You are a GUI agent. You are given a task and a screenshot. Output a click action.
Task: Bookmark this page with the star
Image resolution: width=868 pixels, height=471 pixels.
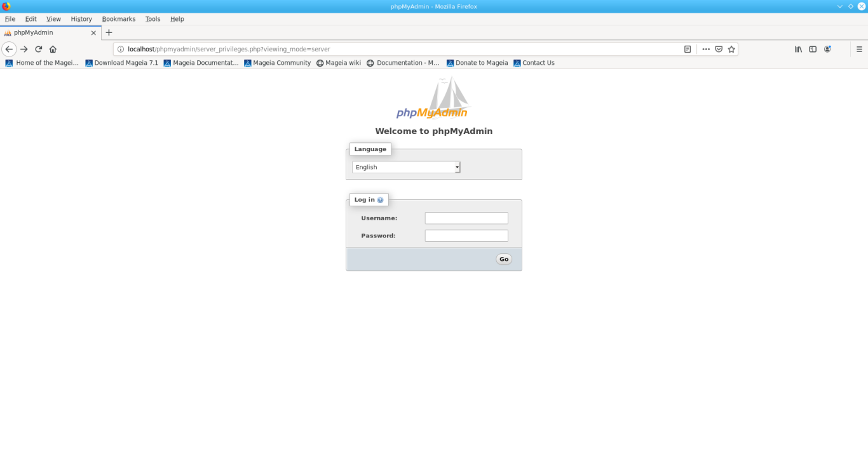tap(731, 49)
